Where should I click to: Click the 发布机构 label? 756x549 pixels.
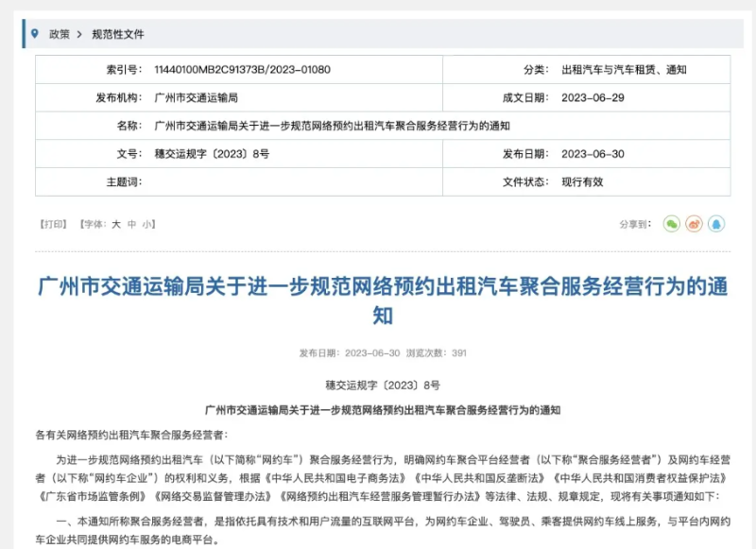coord(119,98)
